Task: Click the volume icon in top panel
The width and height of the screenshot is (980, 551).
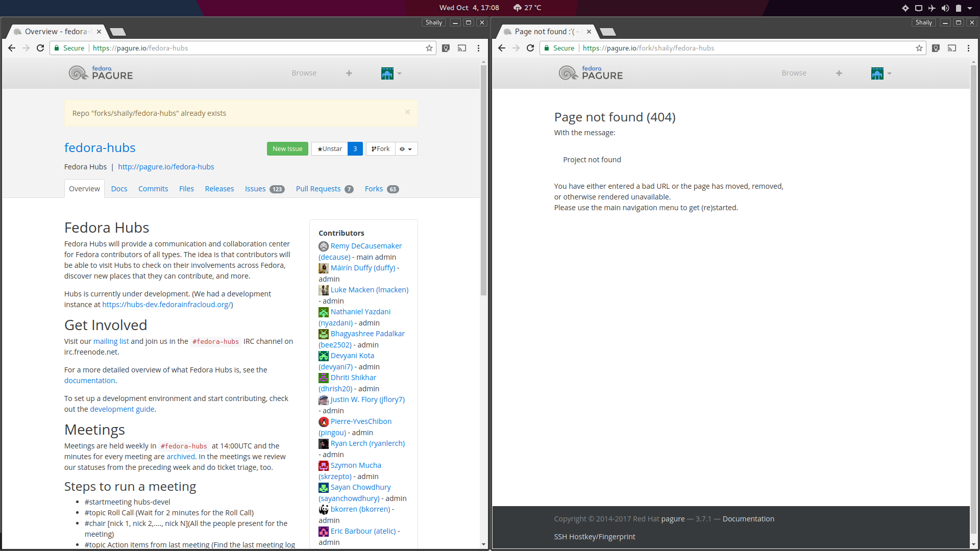Action: click(x=945, y=8)
